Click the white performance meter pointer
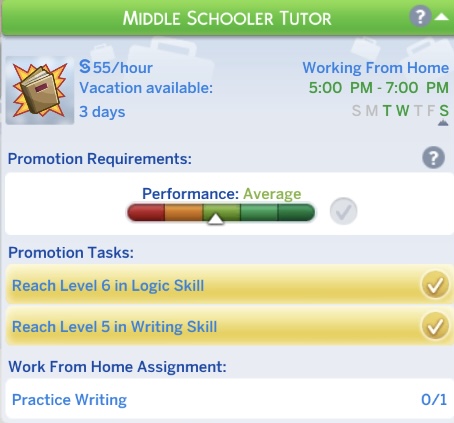This screenshot has width=454, height=423. tap(216, 219)
